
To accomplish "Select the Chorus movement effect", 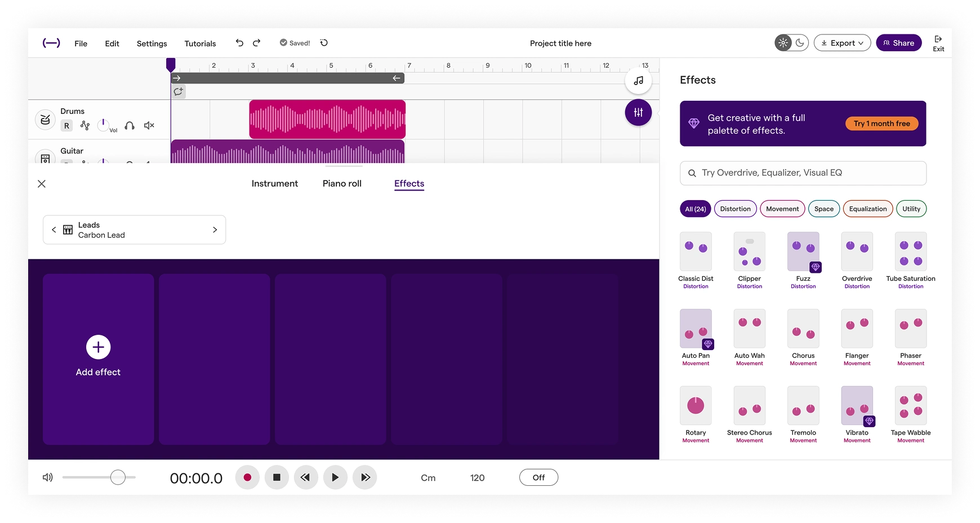I will (x=803, y=329).
